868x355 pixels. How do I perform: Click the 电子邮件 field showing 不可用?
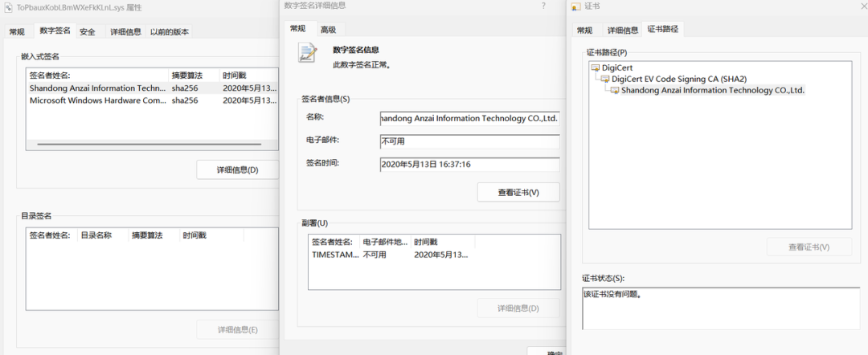[469, 141]
